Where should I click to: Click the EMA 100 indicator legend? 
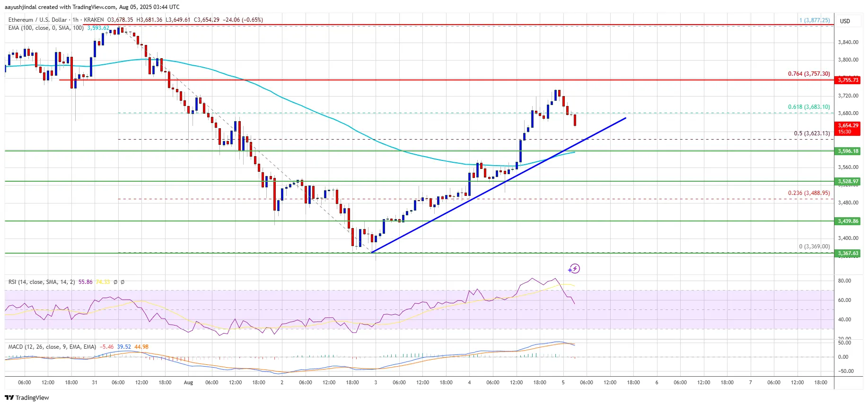tap(45, 28)
